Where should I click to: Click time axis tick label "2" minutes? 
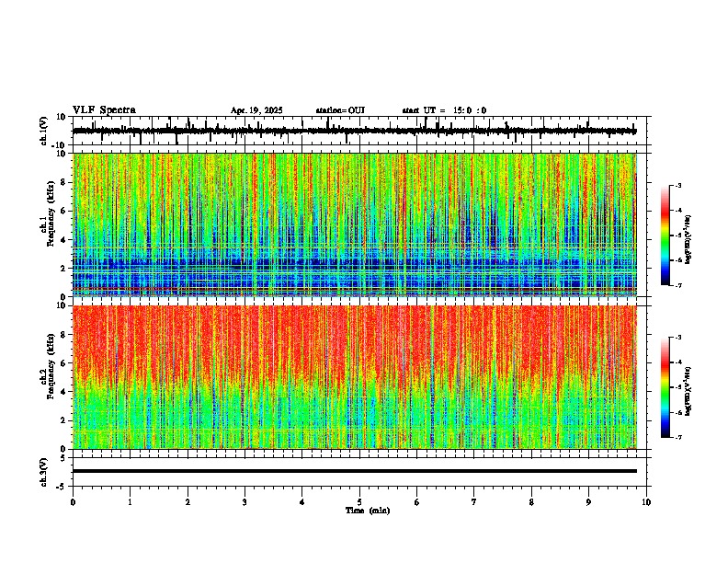[x=188, y=502]
